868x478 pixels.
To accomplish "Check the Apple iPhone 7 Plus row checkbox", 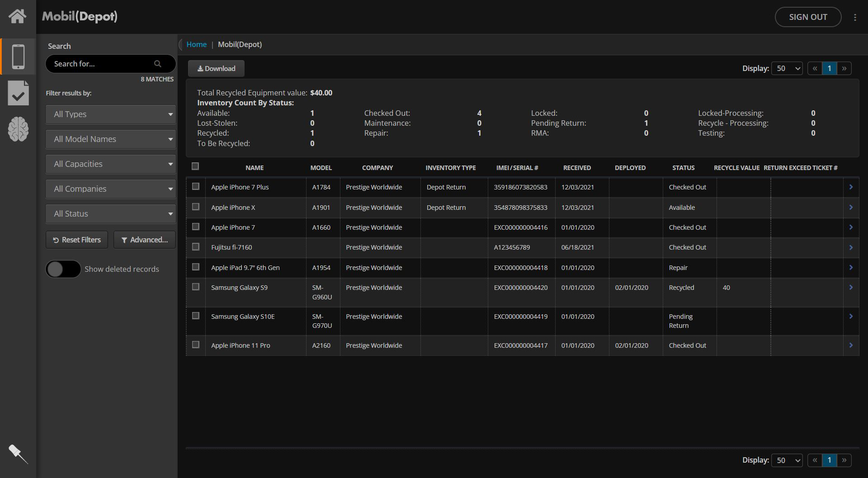I will (x=196, y=186).
